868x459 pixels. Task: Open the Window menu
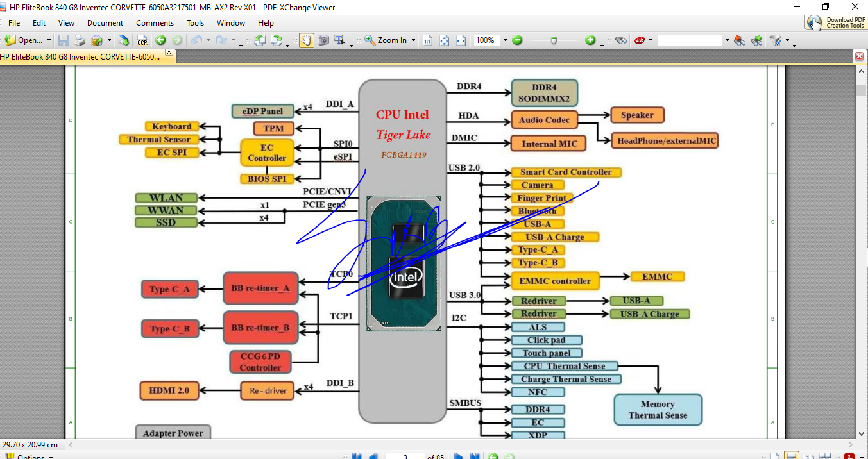tap(231, 23)
